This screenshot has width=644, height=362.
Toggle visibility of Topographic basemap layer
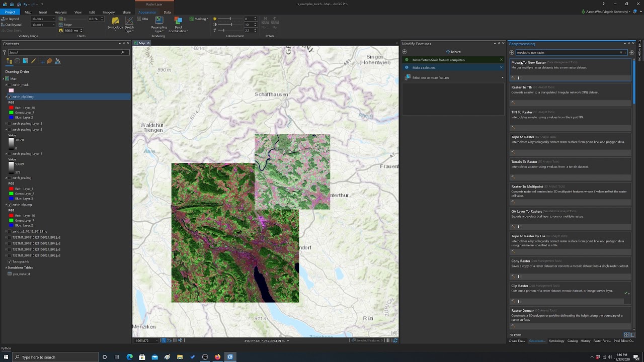click(x=10, y=261)
